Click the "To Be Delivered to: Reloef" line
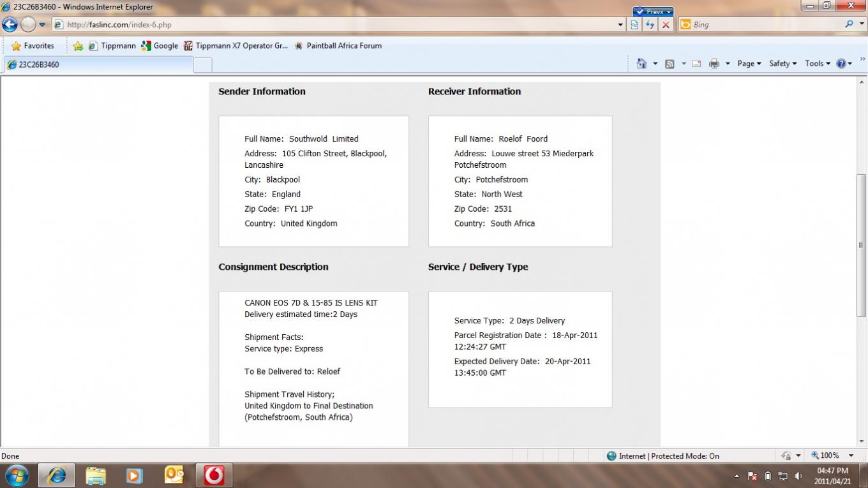Image resolution: width=868 pixels, height=488 pixels. point(292,372)
